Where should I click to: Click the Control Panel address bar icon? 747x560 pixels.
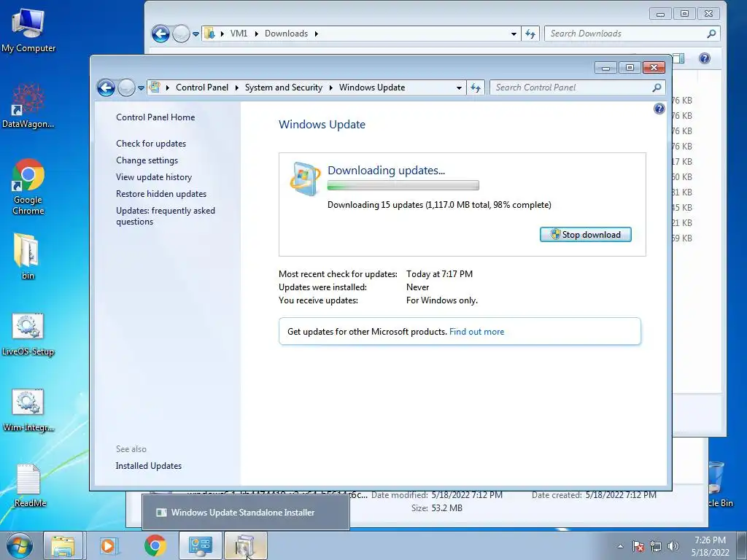[155, 87]
